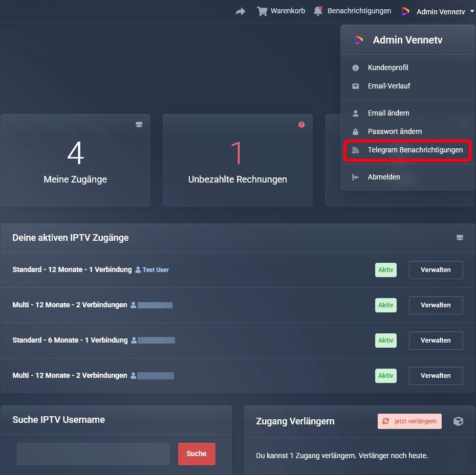
Task: Click Abmelden to log out
Action: point(383,177)
